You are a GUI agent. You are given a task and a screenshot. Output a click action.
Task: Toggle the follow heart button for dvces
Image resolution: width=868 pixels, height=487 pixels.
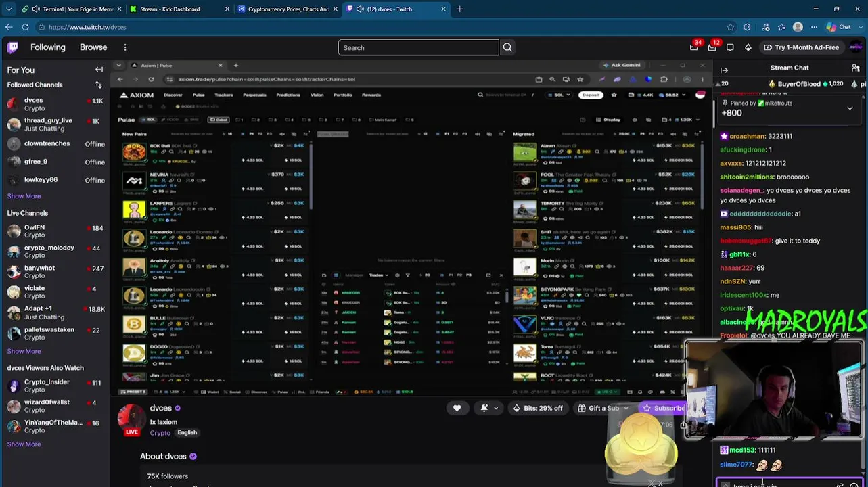[x=457, y=408]
